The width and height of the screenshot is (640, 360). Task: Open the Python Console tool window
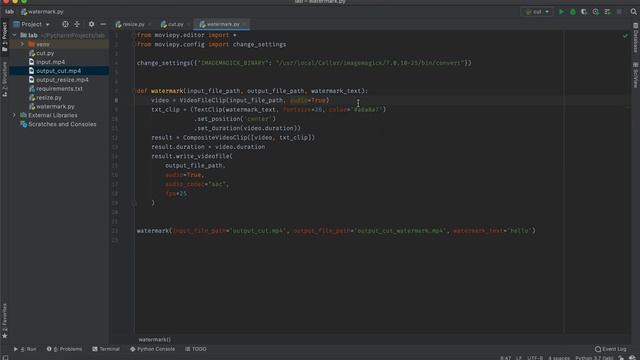click(152, 349)
